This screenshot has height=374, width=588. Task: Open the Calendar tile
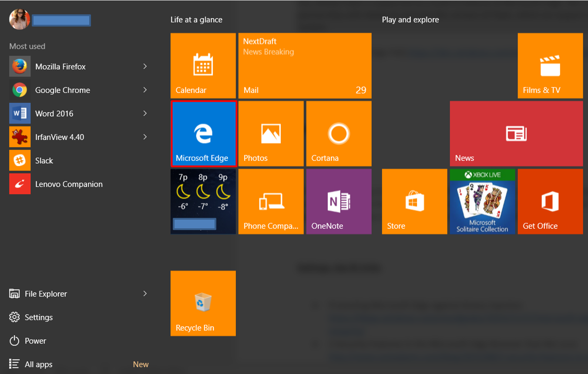click(x=203, y=66)
